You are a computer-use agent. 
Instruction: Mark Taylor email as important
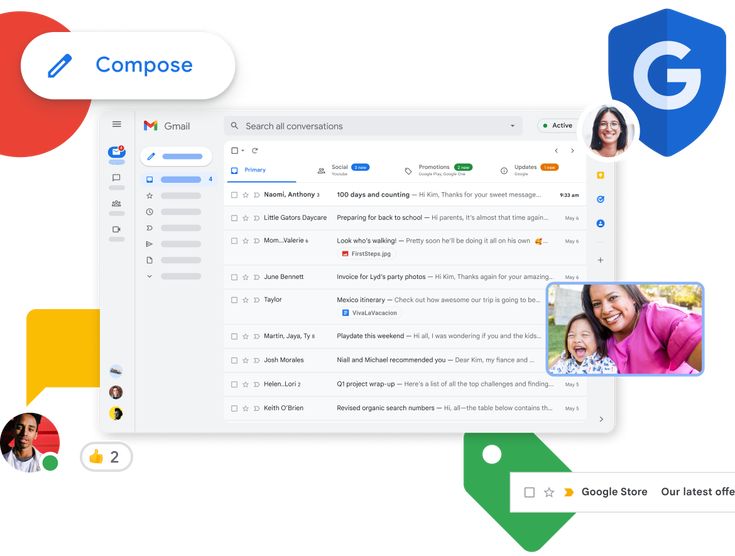pyautogui.click(x=256, y=300)
